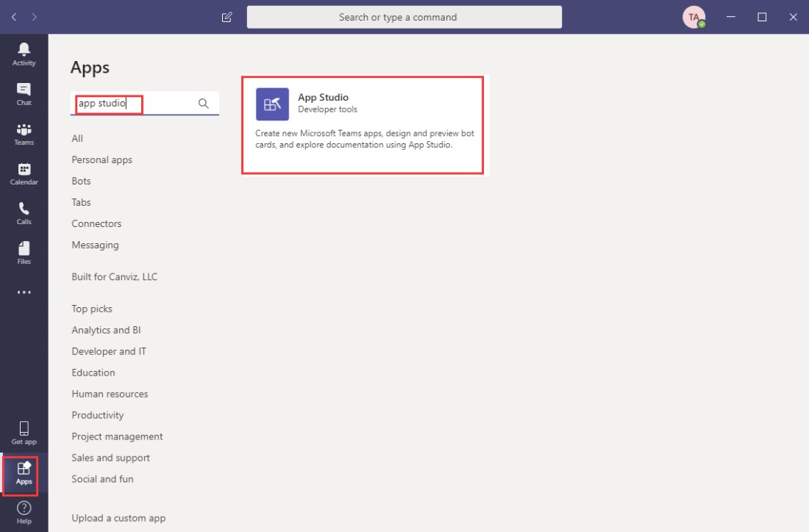Close the Teams window
Screen dimensions: 809x532
pyautogui.click(x=793, y=17)
